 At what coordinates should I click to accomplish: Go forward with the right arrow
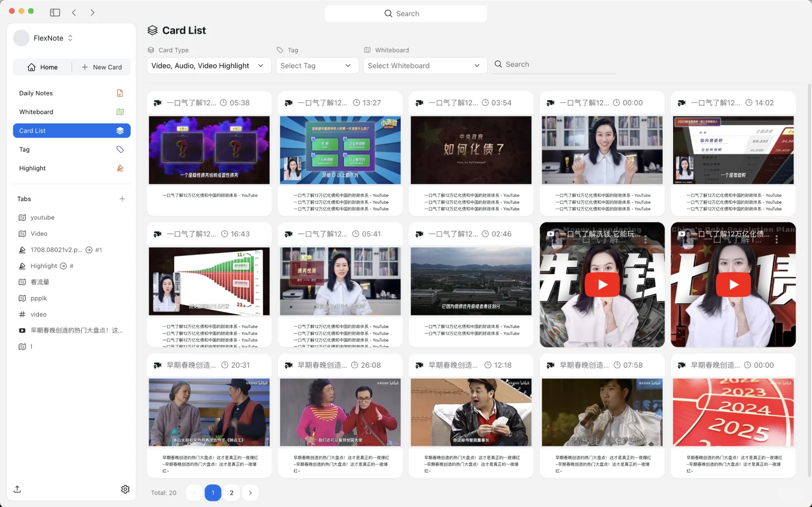92,13
